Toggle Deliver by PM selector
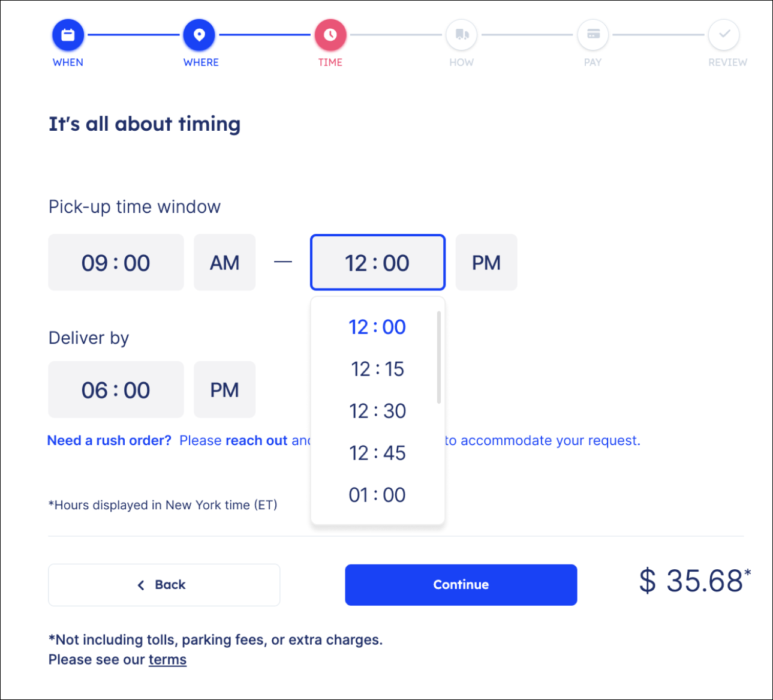773x700 pixels. 224,390
